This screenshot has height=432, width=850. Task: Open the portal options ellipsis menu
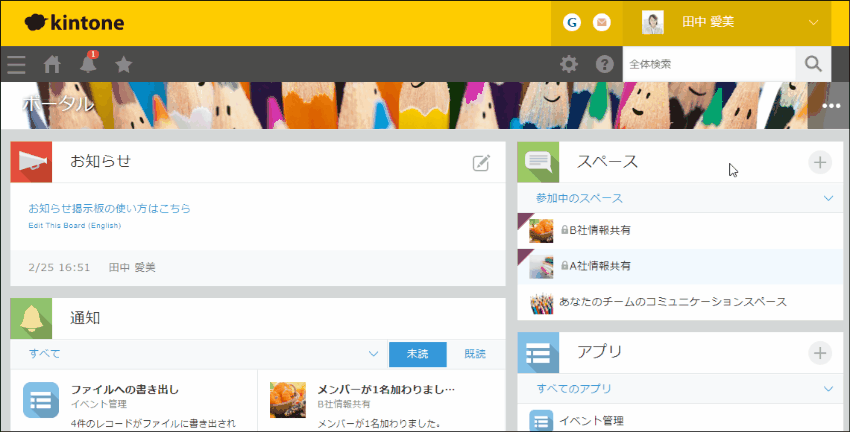coord(831,106)
